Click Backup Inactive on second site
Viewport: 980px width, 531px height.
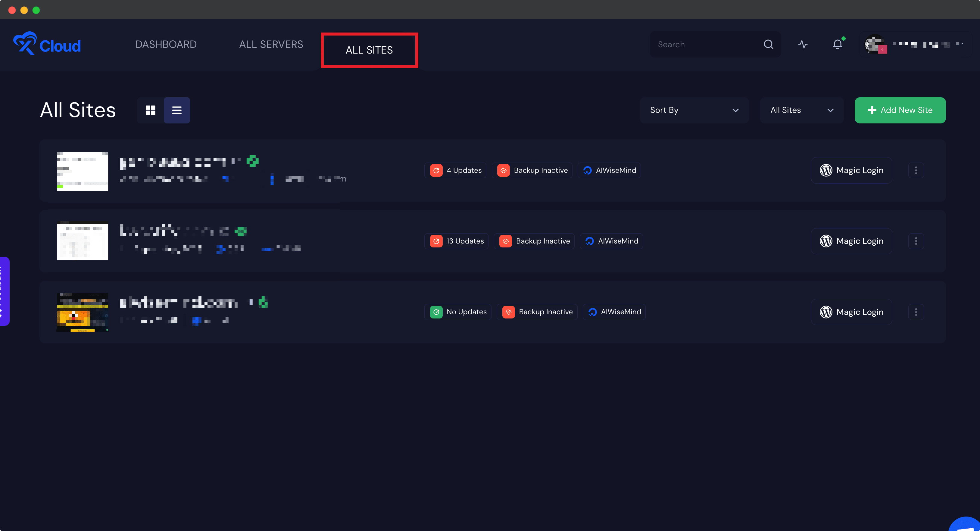tap(534, 241)
